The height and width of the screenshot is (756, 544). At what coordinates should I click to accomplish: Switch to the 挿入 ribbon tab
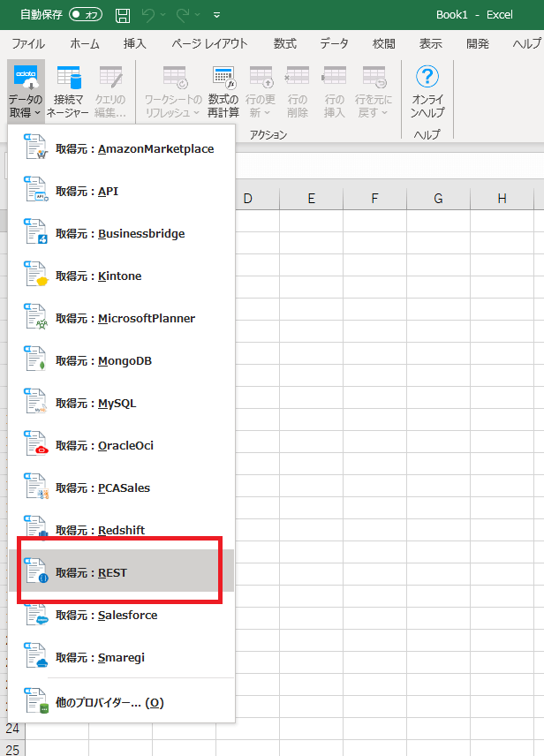[134, 44]
